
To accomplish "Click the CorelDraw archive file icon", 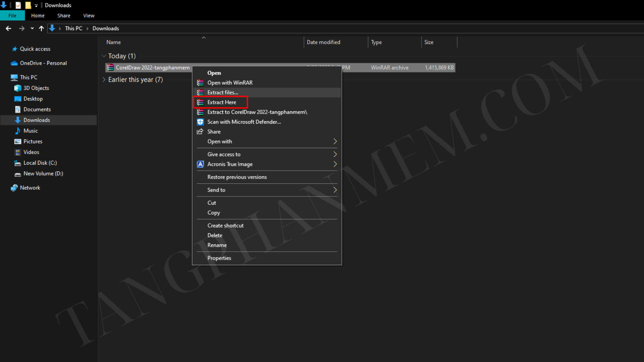I will click(x=110, y=68).
